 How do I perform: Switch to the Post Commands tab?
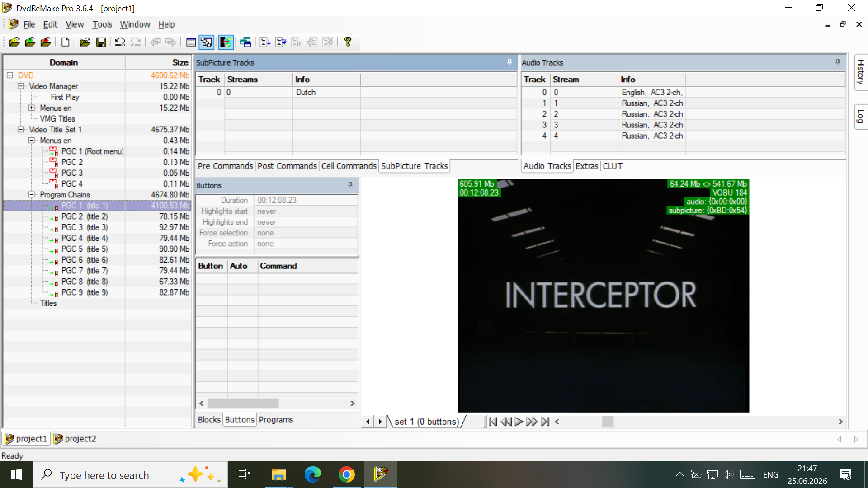pos(287,166)
